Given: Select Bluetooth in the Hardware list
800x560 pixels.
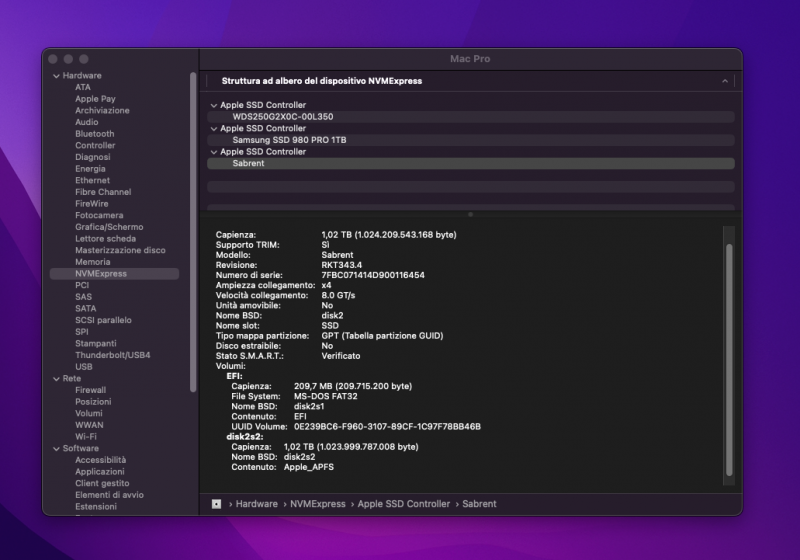Looking at the screenshot, I should coord(94,134).
